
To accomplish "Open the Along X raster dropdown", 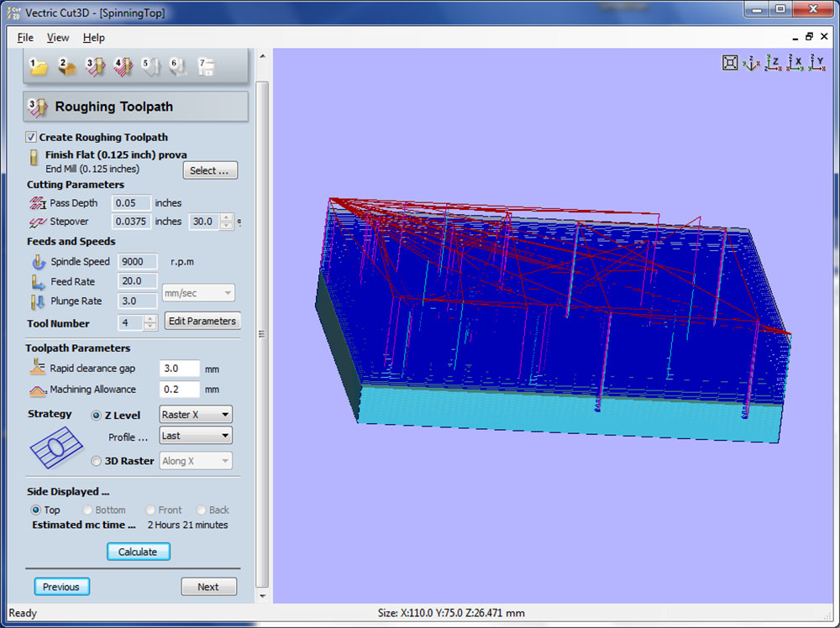I will point(196,461).
